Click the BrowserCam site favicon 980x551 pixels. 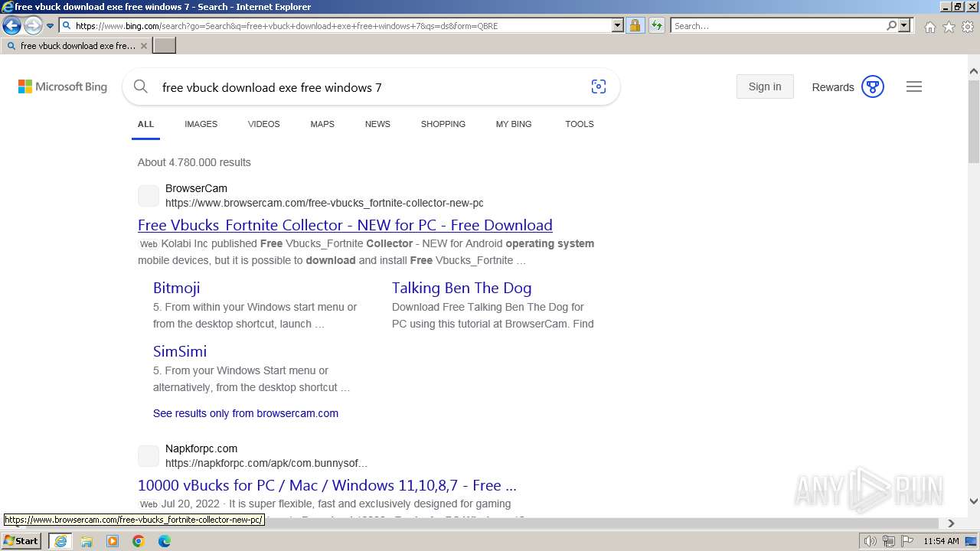tap(149, 196)
